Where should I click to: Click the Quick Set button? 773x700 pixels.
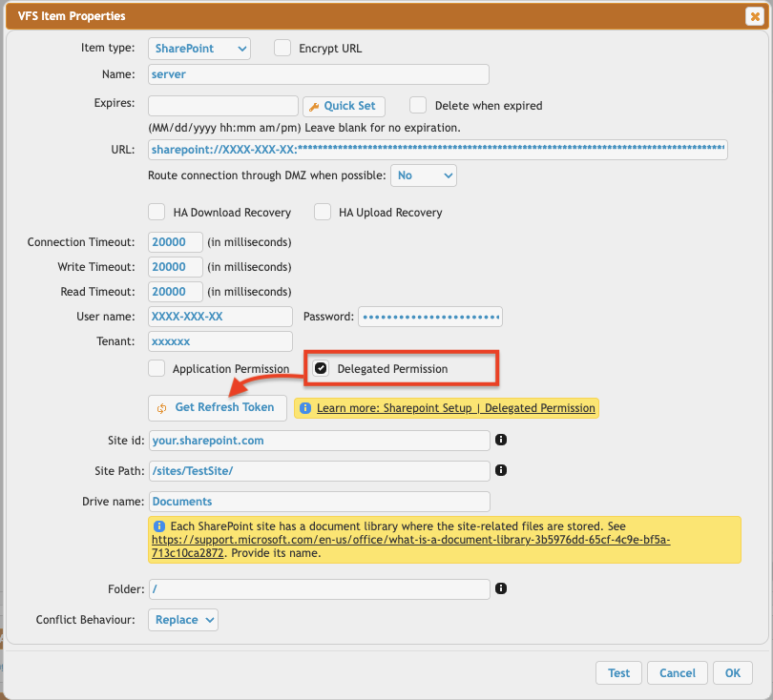click(344, 107)
